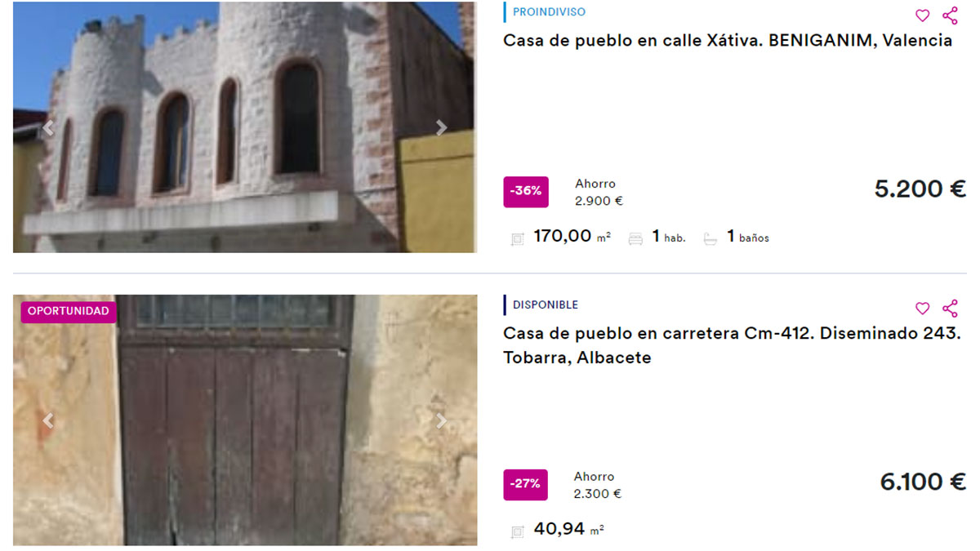Click the 6.100 € price

click(x=923, y=482)
